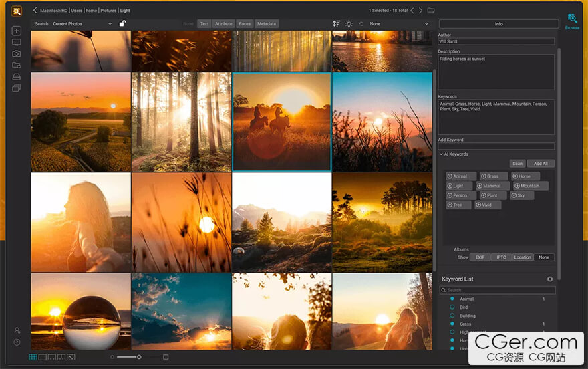Open the Current Photos search dropdown
This screenshot has height=369, width=588.
82,23
